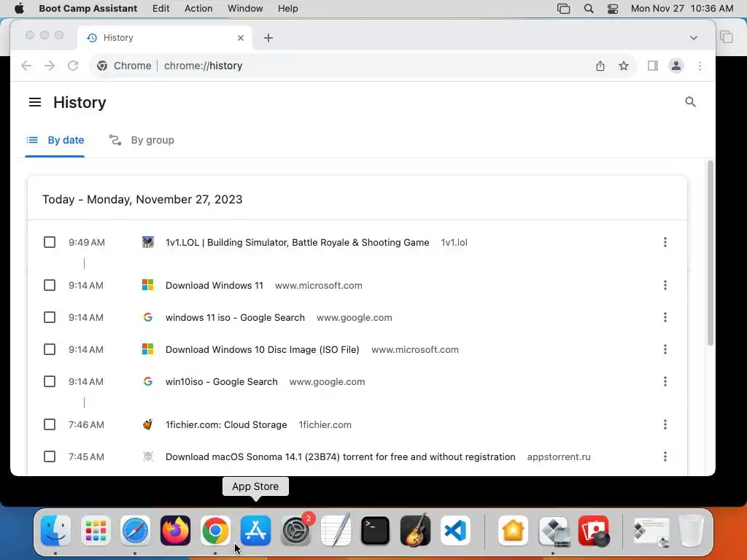Open the win10iso Google Search link

click(222, 381)
